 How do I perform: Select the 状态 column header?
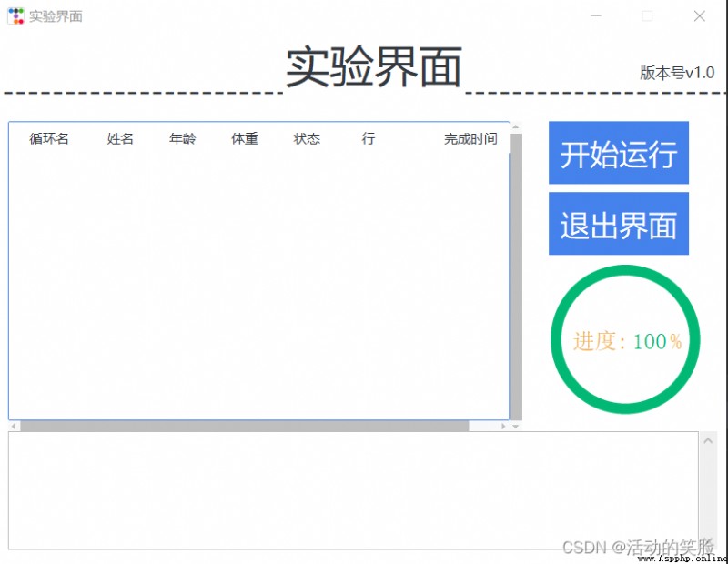pyautogui.click(x=307, y=138)
